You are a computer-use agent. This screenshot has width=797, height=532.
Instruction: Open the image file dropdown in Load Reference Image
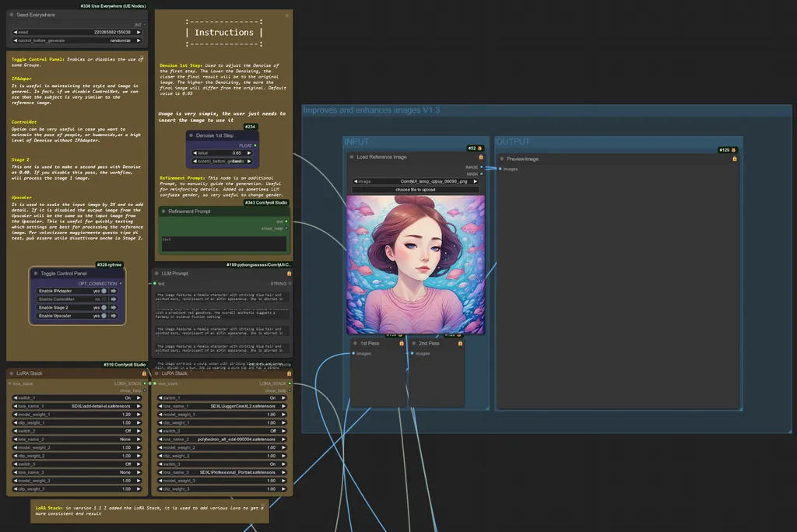(416, 181)
